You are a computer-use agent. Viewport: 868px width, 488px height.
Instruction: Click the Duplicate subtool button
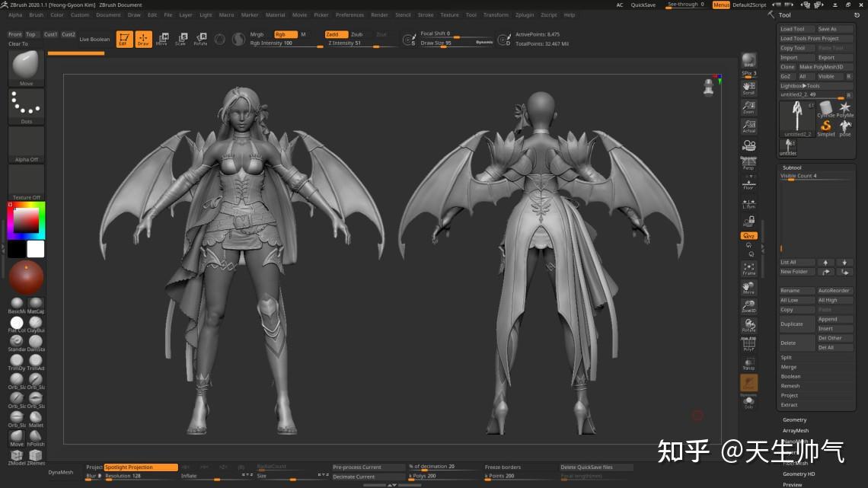coord(796,324)
